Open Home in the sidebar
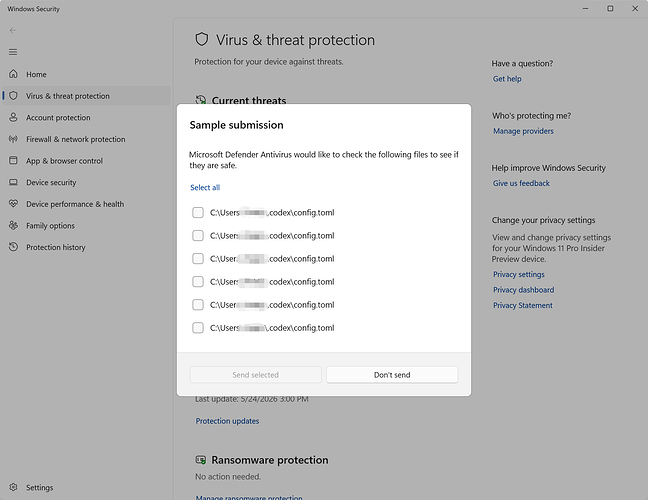Viewport: 648px width, 500px height. [x=86, y=74]
